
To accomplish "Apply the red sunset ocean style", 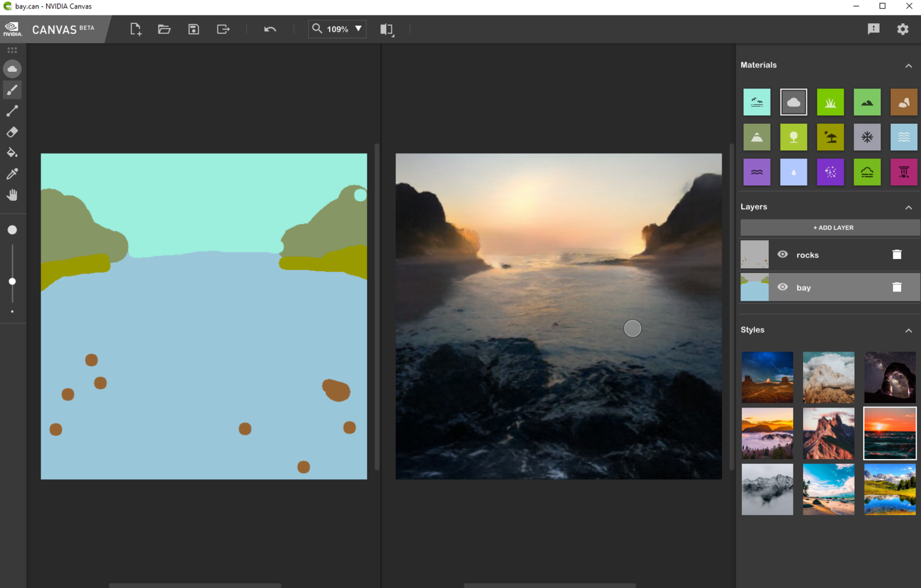I will [889, 433].
